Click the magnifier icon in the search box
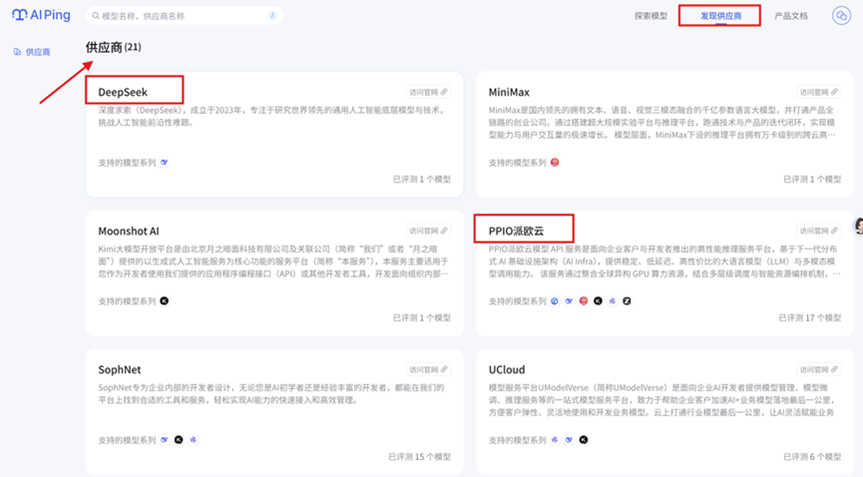This screenshot has width=863, height=477. click(96, 16)
